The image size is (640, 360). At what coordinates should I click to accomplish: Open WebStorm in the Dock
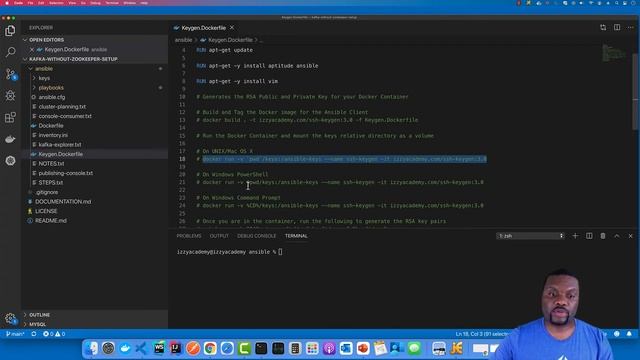click(159, 348)
